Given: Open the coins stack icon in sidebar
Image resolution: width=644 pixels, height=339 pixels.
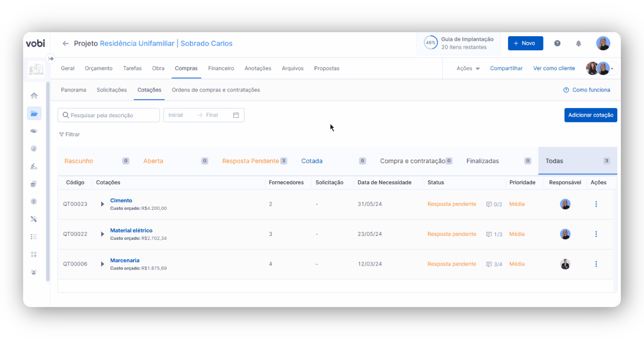Looking at the screenshot, I should pyautogui.click(x=34, y=184).
